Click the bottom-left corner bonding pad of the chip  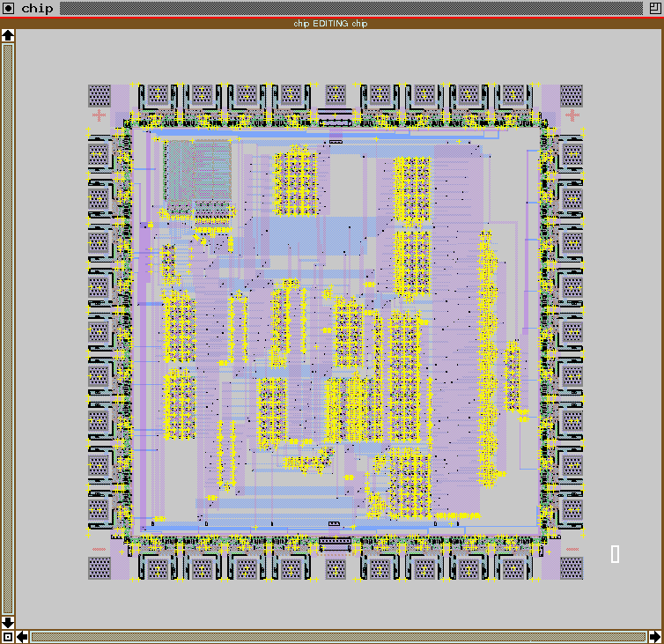100,568
